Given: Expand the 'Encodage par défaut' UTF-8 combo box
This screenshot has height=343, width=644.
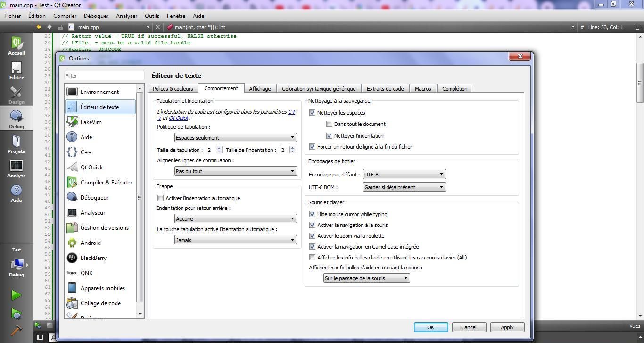Looking at the screenshot, I should [404, 175].
